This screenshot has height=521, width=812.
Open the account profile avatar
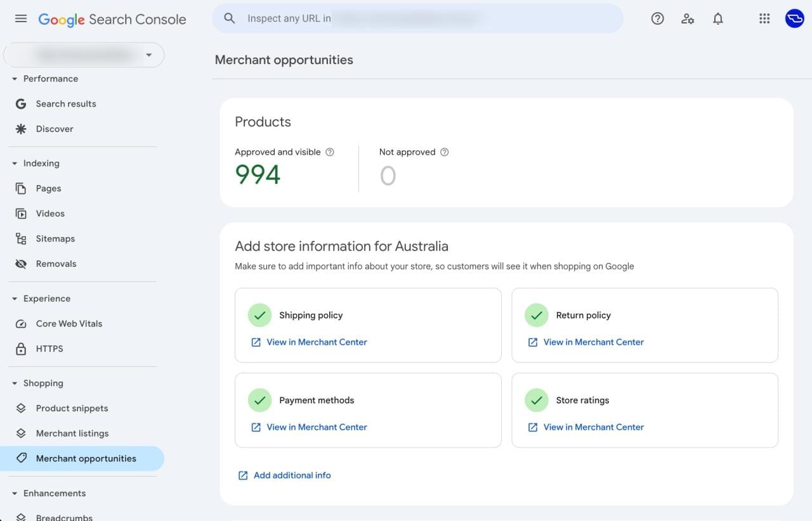794,18
